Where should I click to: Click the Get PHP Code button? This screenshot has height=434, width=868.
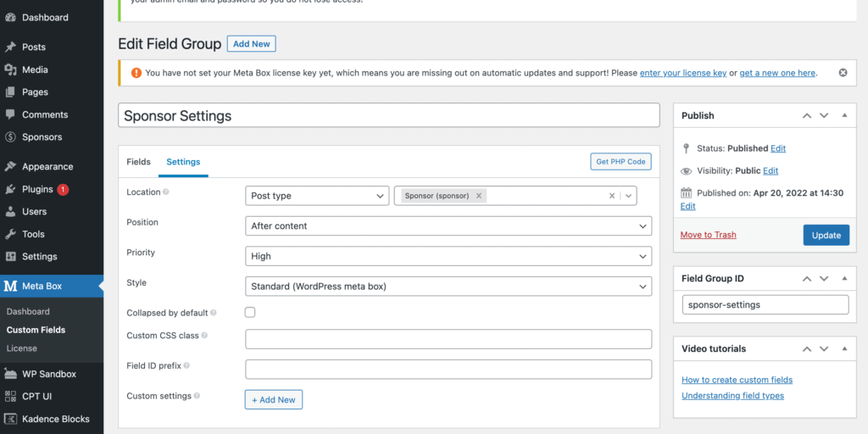point(620,162)
